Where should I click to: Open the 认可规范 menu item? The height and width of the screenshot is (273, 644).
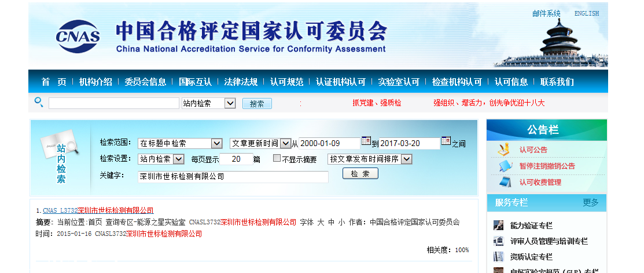click(286, 82)
